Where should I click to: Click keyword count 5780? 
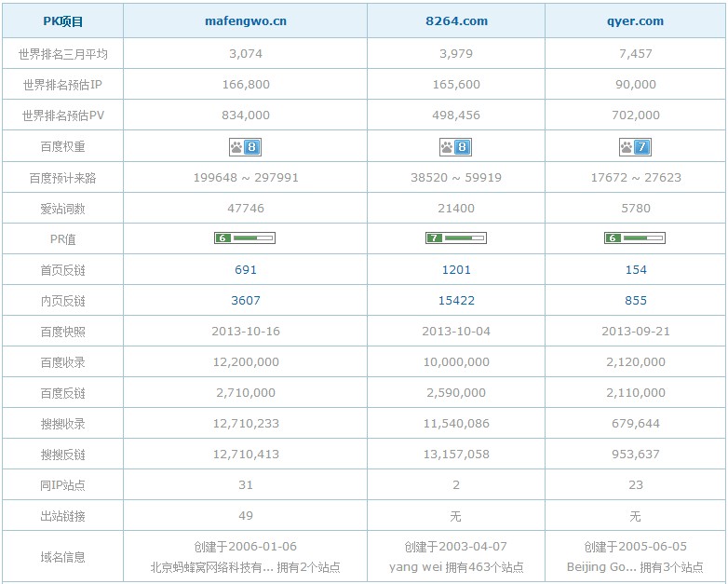(636, 208)
